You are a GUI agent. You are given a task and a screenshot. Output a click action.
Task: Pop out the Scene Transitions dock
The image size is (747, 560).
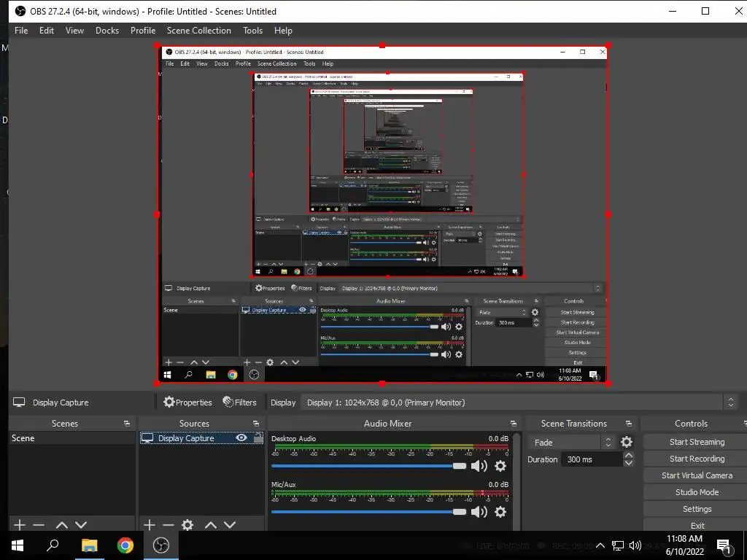(628, 424)
